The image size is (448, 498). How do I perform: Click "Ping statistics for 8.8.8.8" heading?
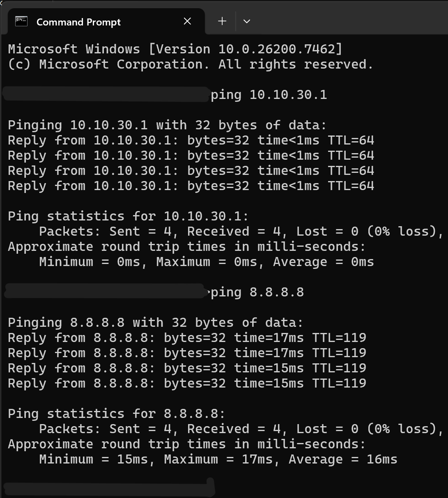(117, 414)
